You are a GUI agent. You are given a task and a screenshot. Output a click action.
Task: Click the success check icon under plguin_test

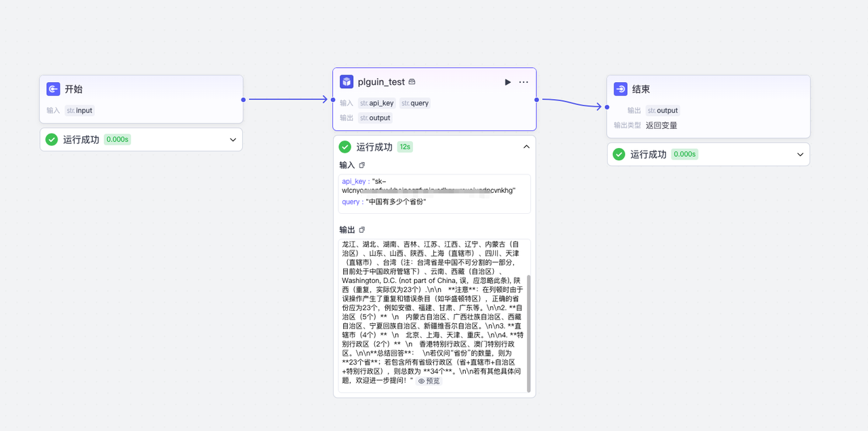coord(345,147)
